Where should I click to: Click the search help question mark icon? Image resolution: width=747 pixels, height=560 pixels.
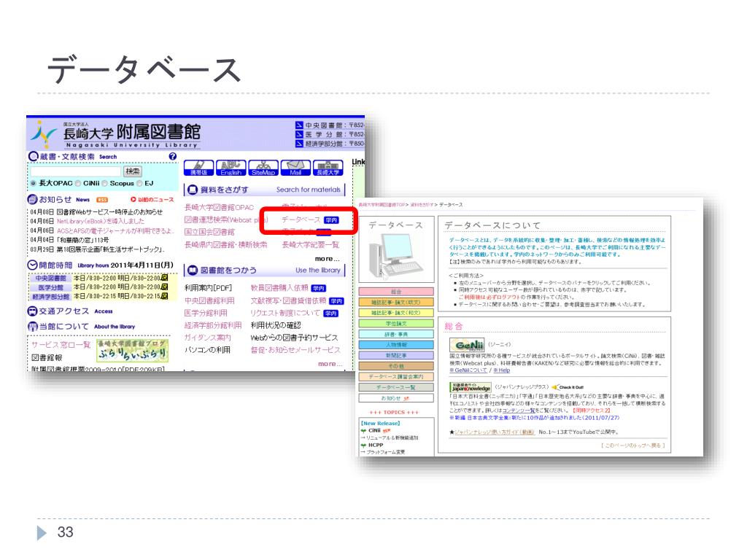tap(172, 156)
